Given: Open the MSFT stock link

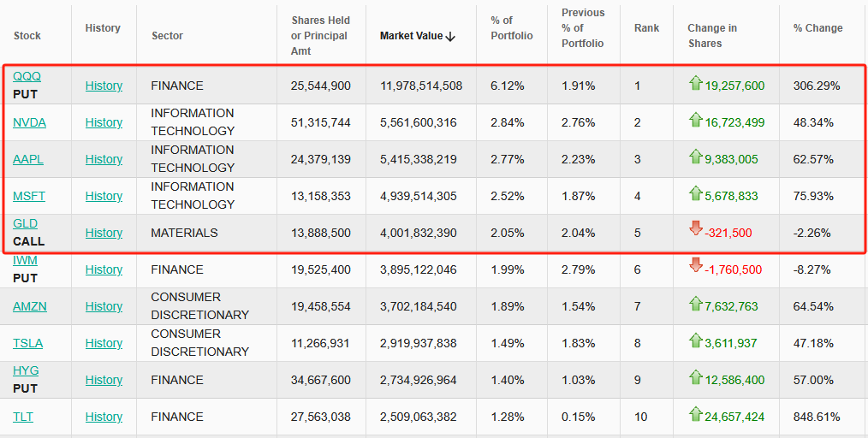Looking at the screenshot, I should 29,196.
